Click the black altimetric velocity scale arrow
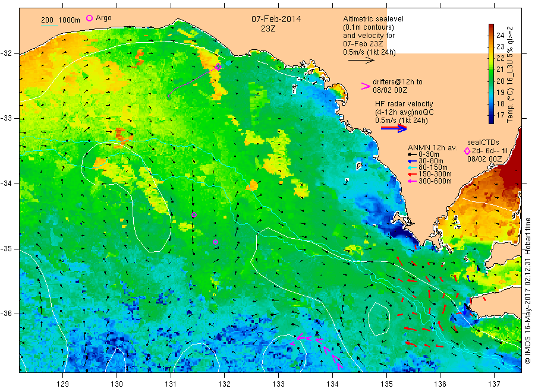This screenshot has height=392, width=535. (361, 61)
